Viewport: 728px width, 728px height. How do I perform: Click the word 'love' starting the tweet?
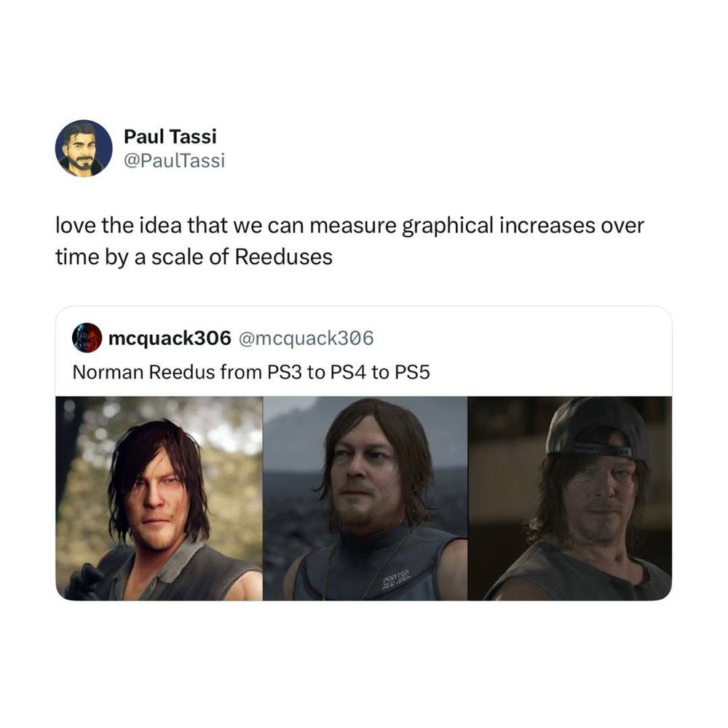75,226
